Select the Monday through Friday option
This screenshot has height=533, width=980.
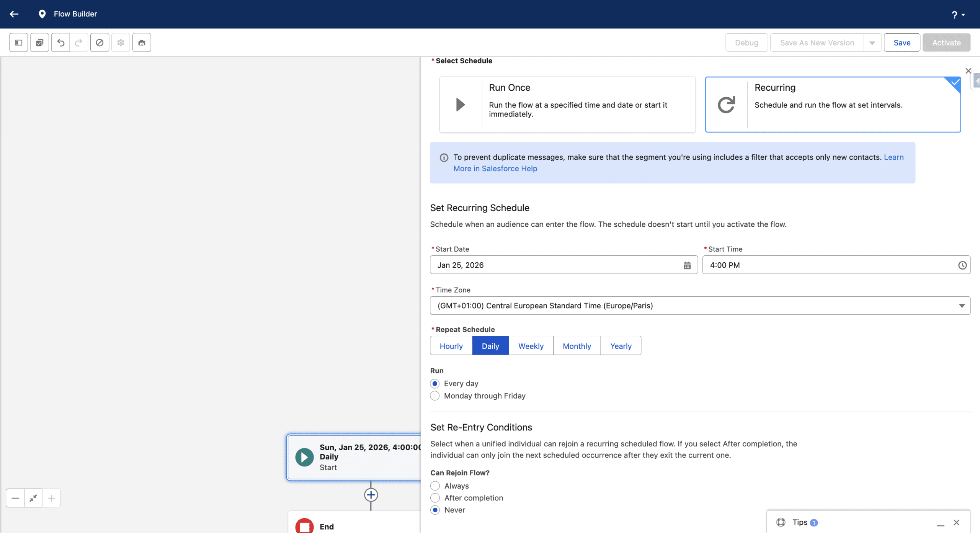point(435,396)
